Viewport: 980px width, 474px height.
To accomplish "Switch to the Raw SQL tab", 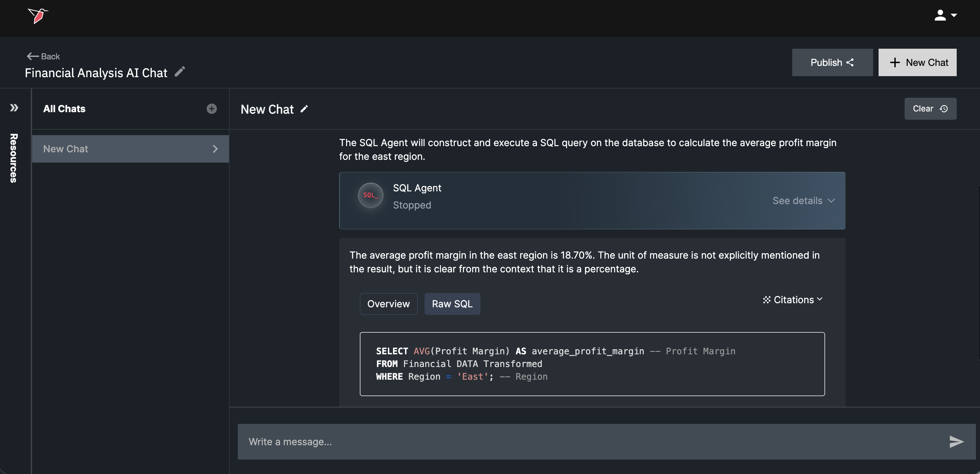I will coord(452,304).
